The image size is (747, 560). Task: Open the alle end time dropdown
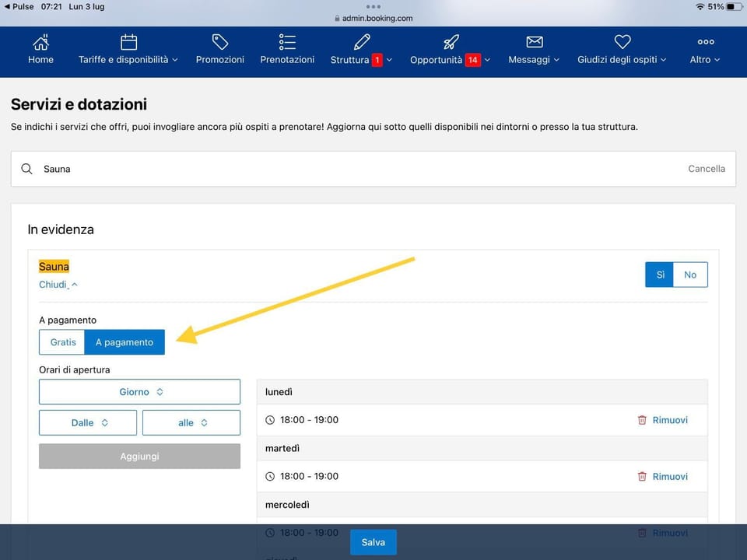pos(191,423)
